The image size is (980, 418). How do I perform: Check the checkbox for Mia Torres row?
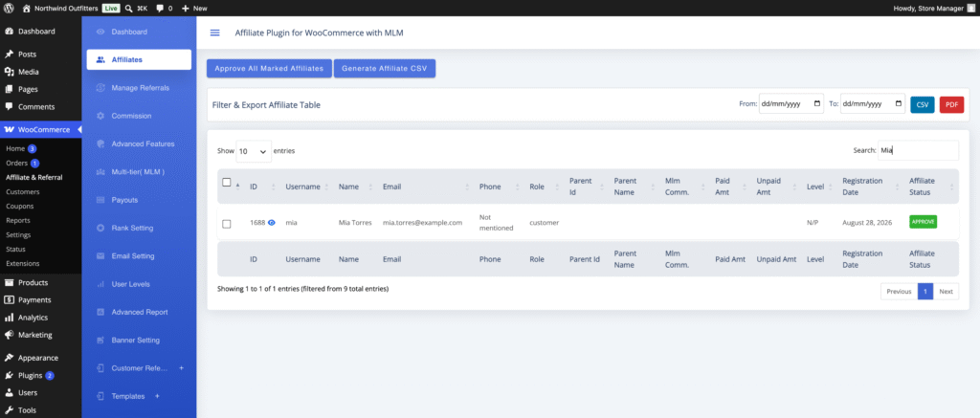pos(227,224)
